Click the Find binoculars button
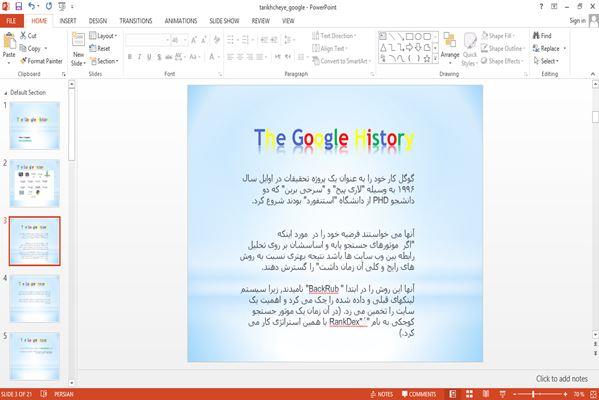Screen dimensions: 599x400 click(542, 36)
